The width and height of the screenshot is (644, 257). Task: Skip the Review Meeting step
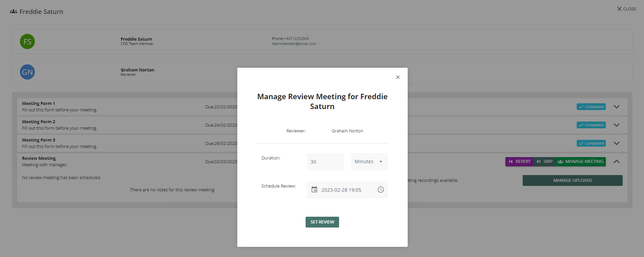544,162
